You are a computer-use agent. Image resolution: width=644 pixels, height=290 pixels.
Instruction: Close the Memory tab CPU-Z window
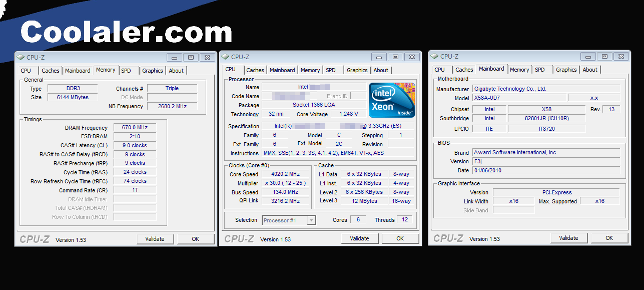pyautogui.click(x=207, y=57)
